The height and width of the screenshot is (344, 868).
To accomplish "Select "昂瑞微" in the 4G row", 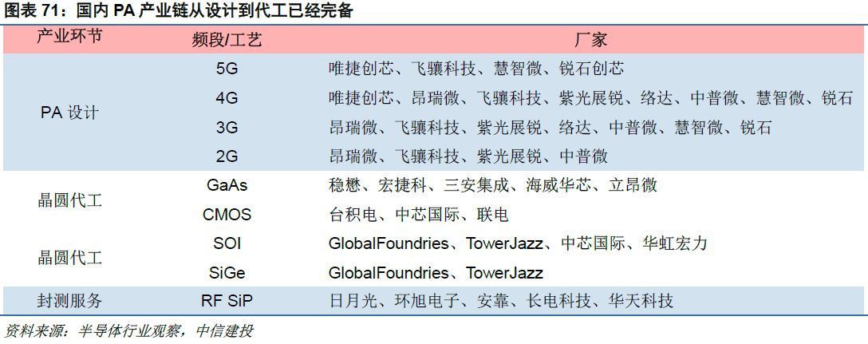I will point(435,98).
